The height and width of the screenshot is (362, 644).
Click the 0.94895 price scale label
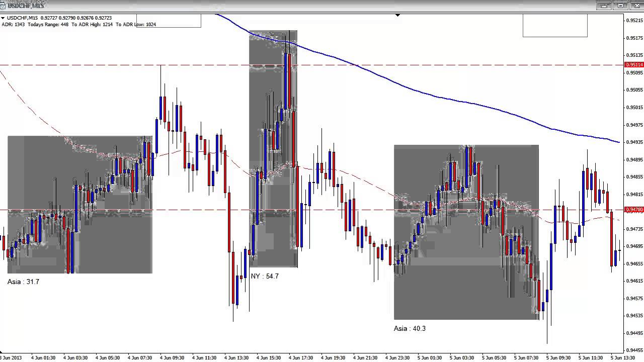pyautogui.click(x=635, y=160)
